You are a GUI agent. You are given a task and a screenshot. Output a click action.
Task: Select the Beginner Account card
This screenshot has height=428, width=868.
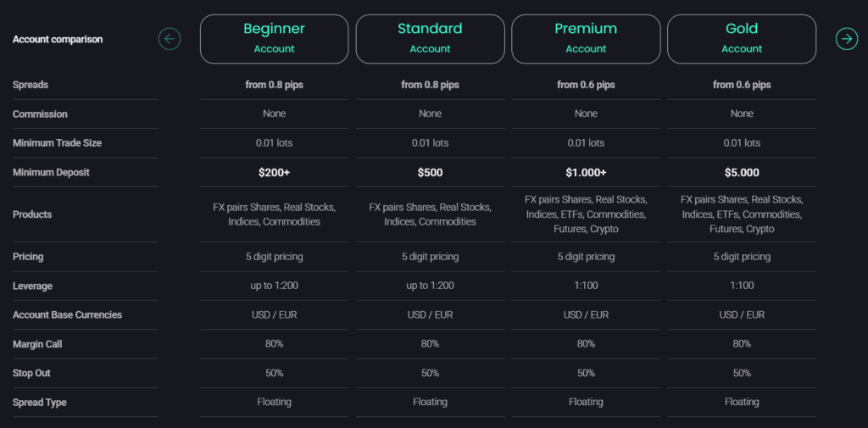[274, 39]
